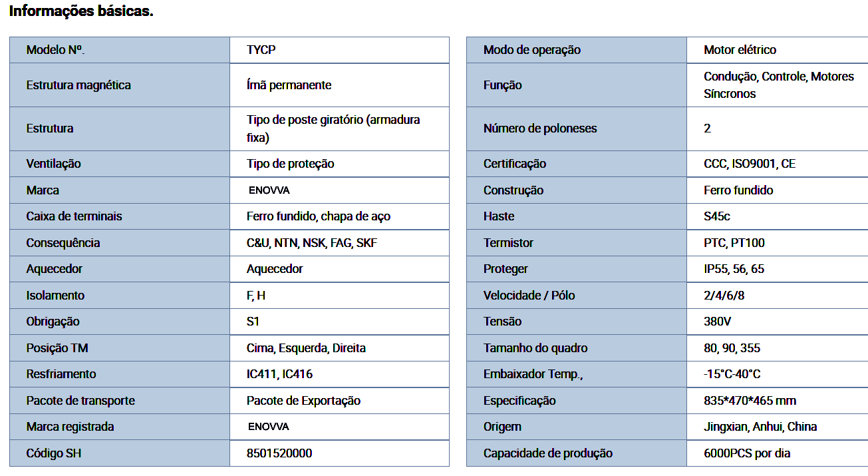Select the 'Motor elétrico' value cell
868x476 pixels.
(740, 50)
